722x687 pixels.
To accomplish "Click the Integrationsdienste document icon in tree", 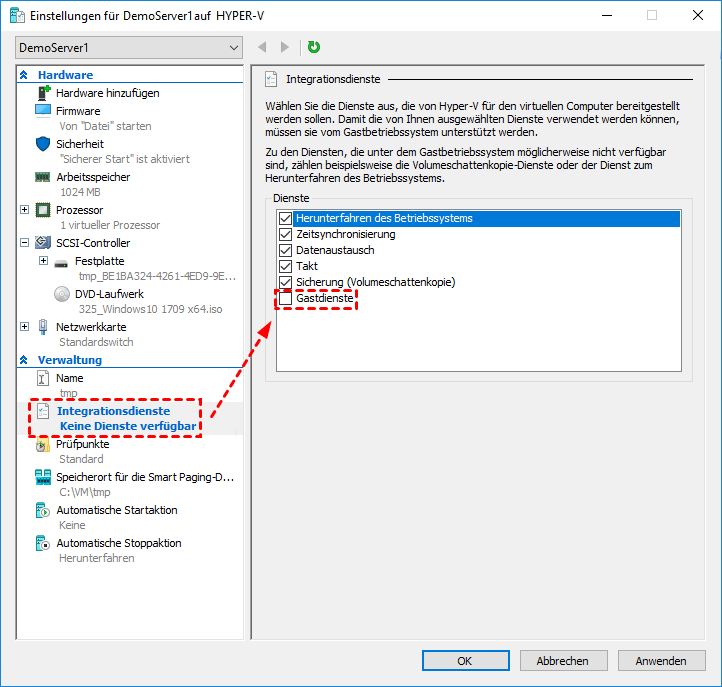I will tap(43, 411).
